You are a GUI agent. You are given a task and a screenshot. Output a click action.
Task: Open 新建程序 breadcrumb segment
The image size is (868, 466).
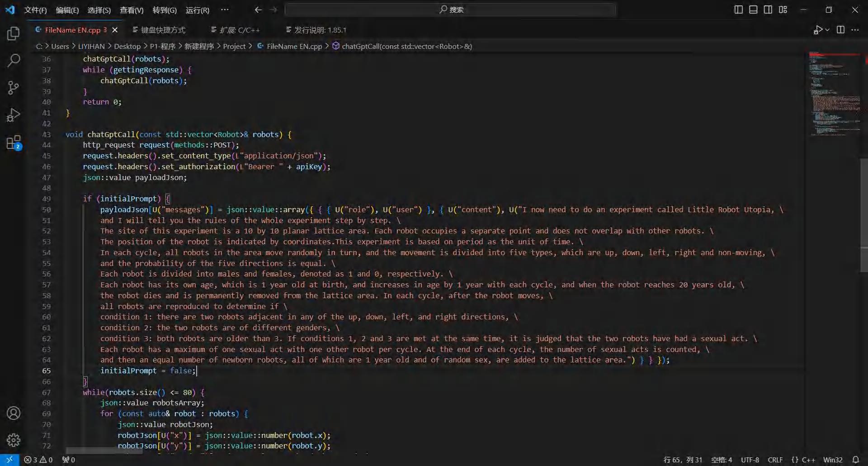click(x=199, y=46)
